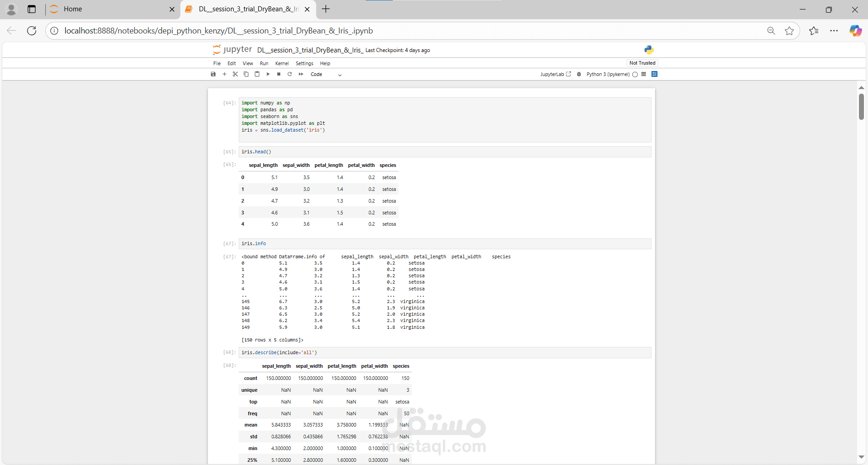Add this page to favorites star
The height and width of the screenshot is (465, 868).
click(x=789, y=31)
